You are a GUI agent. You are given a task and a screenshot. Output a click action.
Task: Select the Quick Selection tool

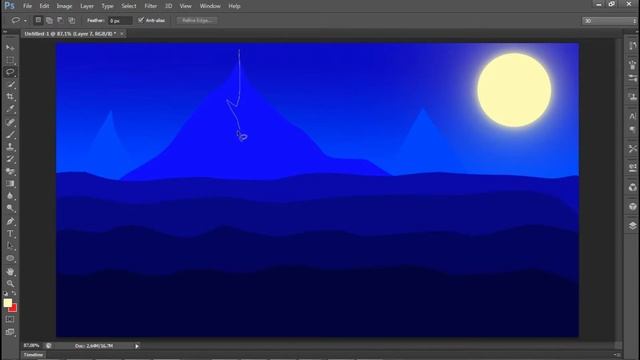10,84
